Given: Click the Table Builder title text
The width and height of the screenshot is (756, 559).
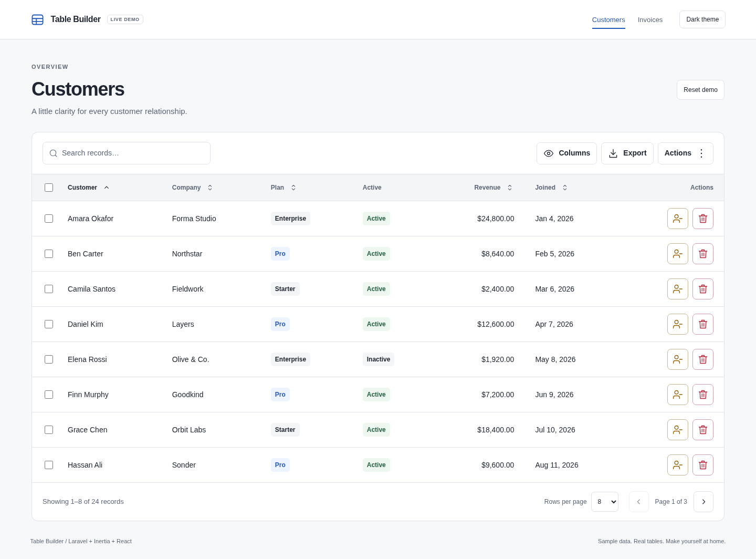Looking at the screenshot, I should point(76,19).
